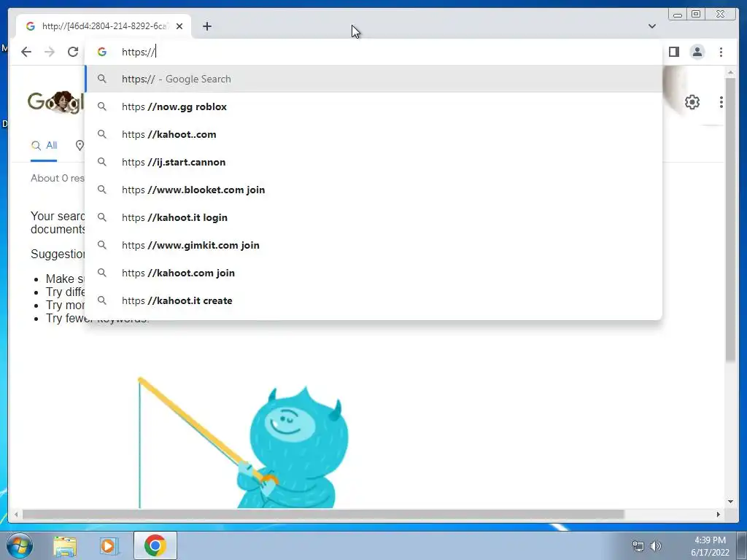Pick the 'kahoot..com' suggestion
This screenshot has height=560, width=747.
click(x=373, y=134)
